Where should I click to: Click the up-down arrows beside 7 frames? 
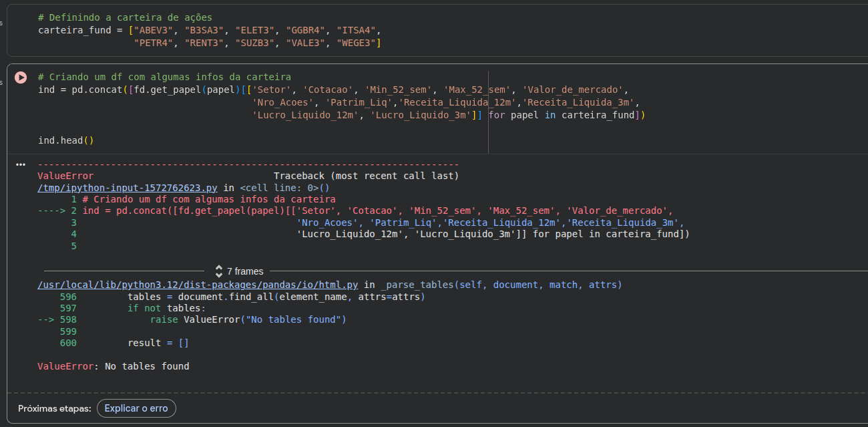[219, 271]
